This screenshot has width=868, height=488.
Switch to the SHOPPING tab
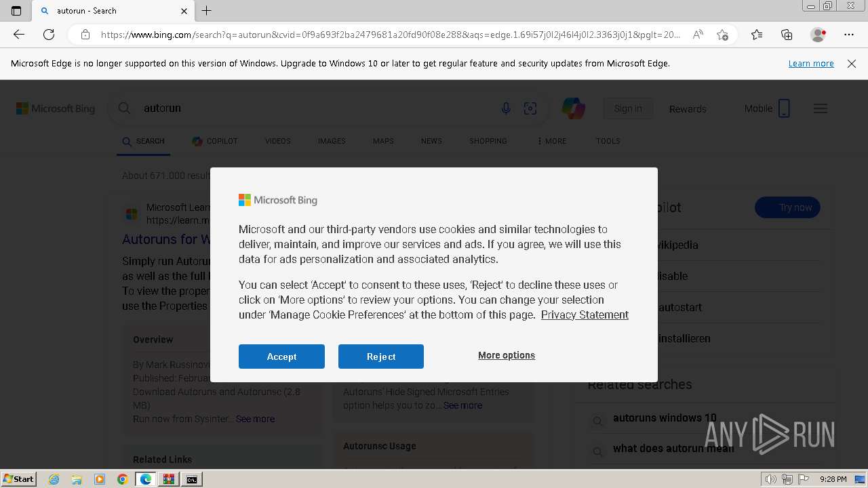coord(488,141)
